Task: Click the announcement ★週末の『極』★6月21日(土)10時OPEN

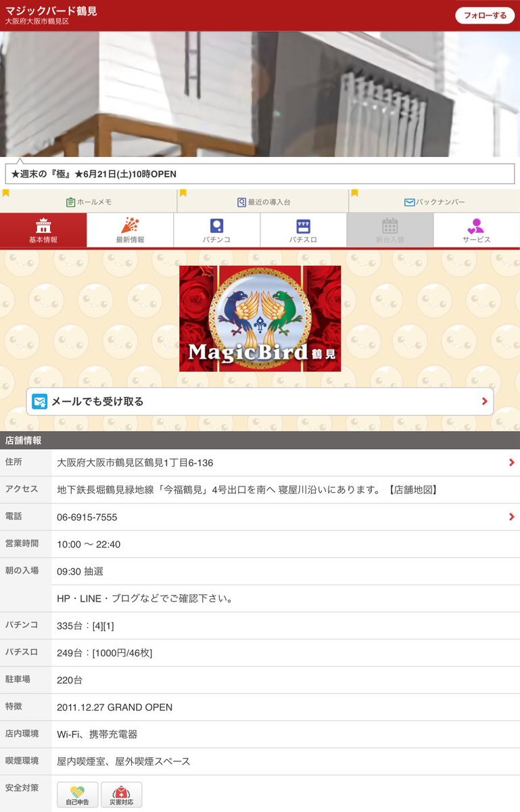Action: click(x=260, y=174)
